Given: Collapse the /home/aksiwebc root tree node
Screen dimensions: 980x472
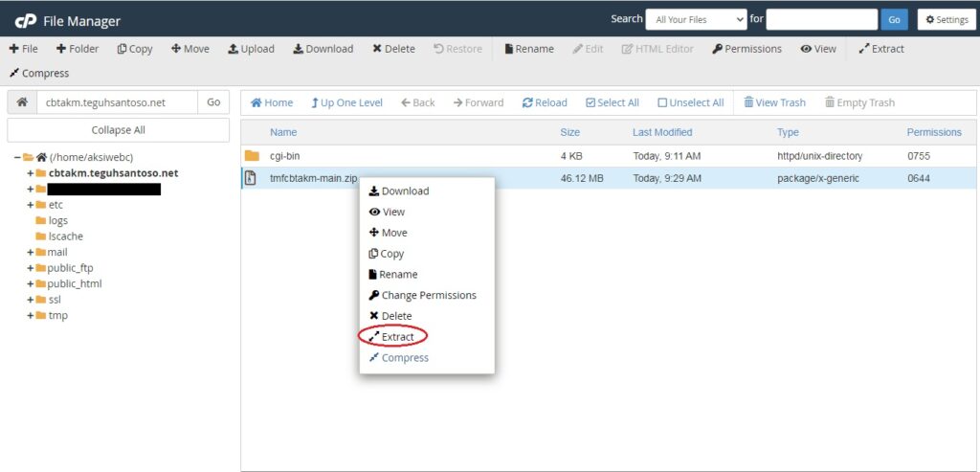Looking at the screenshot, I should [17, 158].
